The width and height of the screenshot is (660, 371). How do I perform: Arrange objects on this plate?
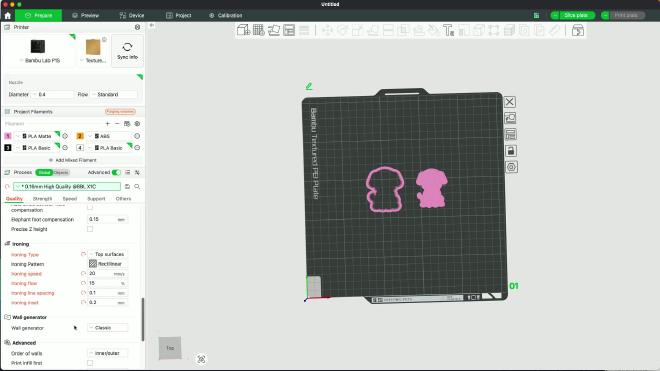click(x=511, y=134)
